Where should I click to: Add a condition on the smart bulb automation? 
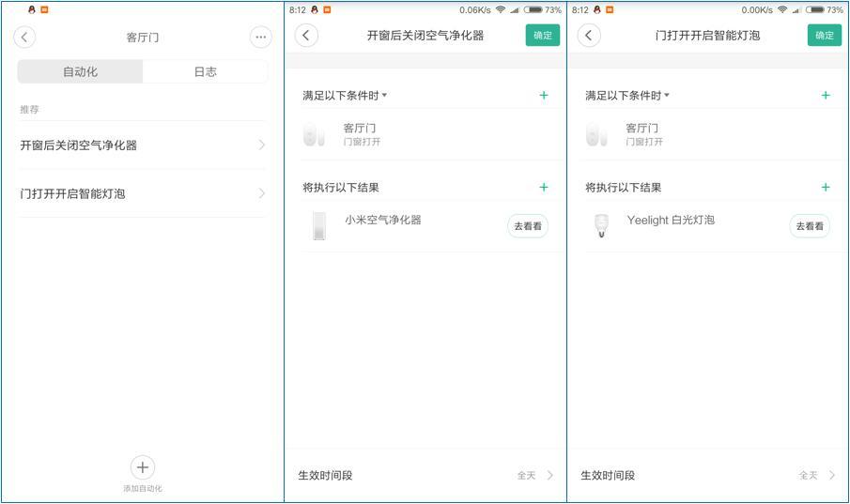826,96
